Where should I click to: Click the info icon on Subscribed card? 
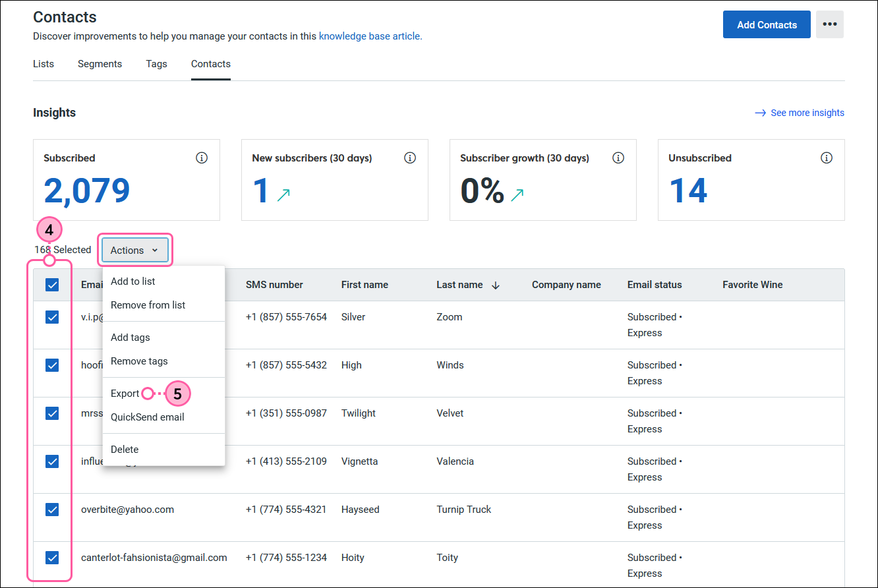202,158
